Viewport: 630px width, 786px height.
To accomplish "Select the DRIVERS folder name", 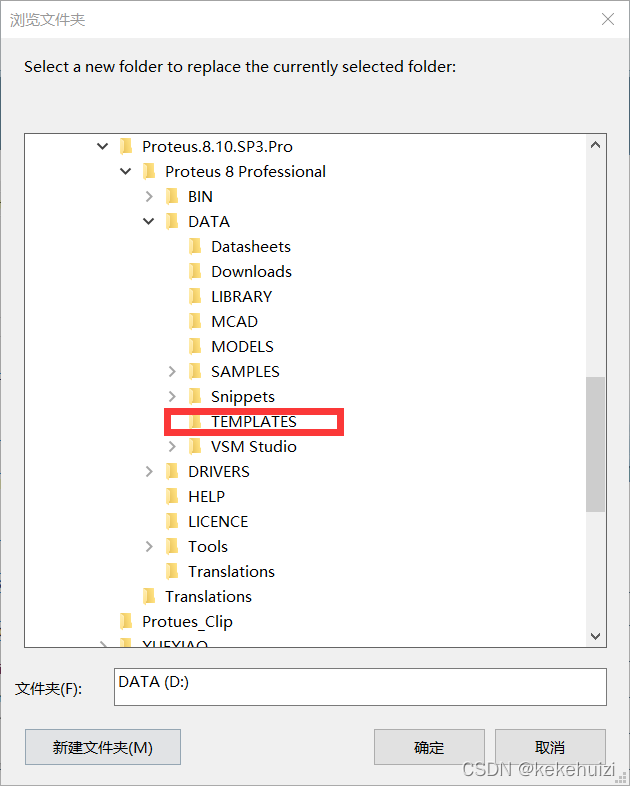I will click(219, 472).
